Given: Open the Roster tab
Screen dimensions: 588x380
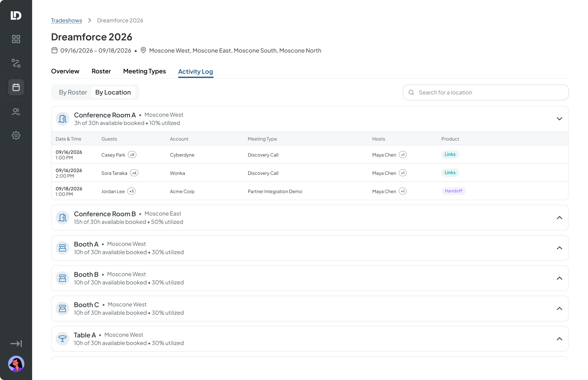Looking at the screenshot, I should coord(101,71).
